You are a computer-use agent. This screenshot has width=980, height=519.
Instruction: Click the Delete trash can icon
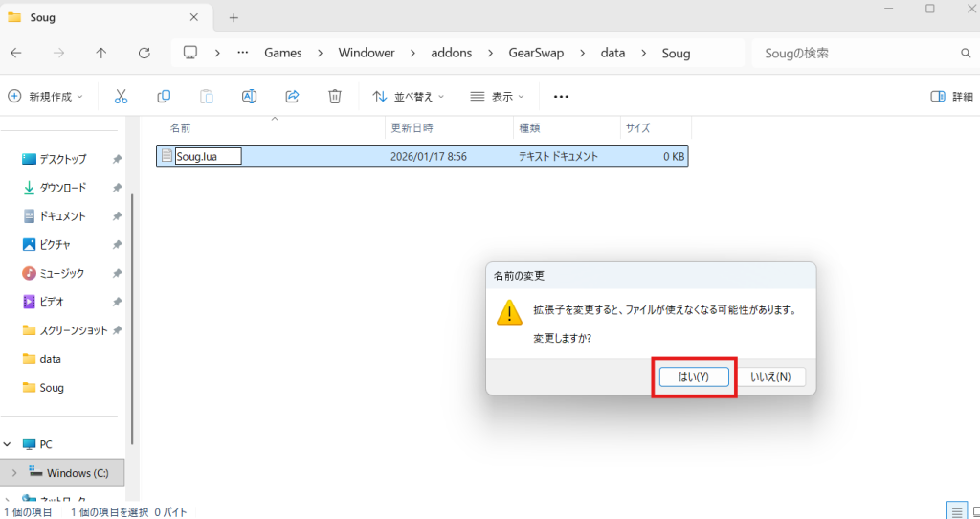pyautogui.click(x=335, y=96)
